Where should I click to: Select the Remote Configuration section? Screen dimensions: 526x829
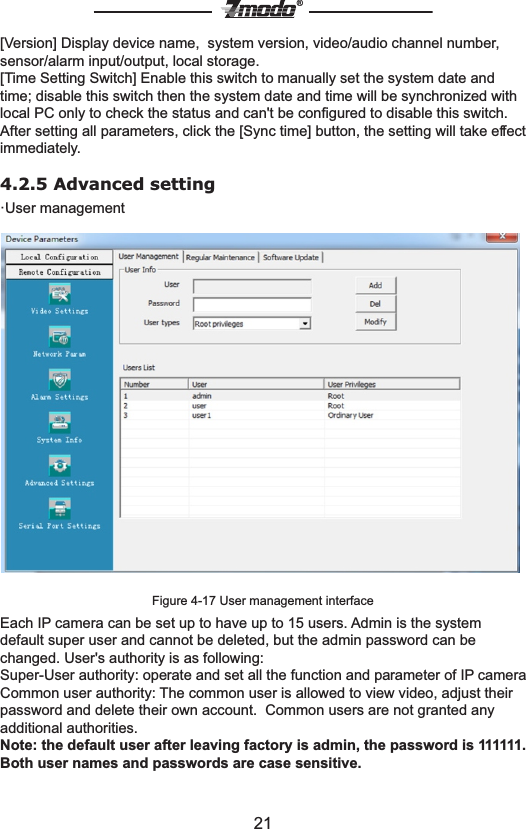[59, 272]
